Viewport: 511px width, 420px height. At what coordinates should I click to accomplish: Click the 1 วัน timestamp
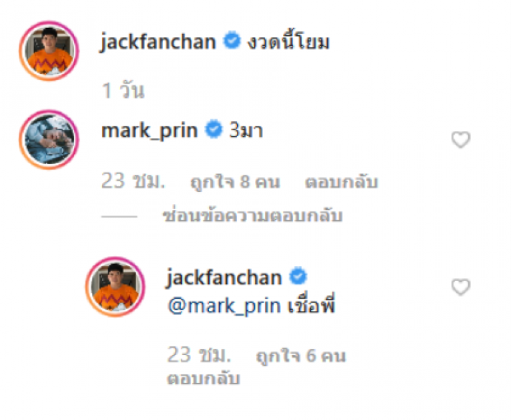pos(123,90)
